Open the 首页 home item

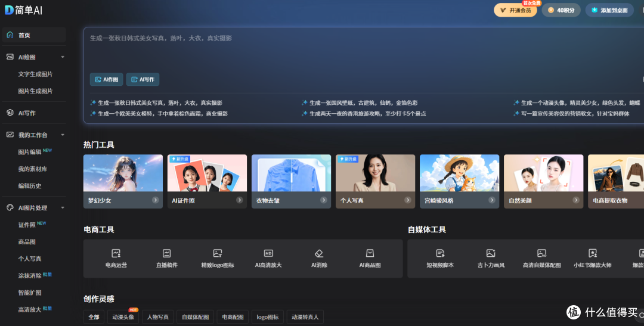point(33,35)
